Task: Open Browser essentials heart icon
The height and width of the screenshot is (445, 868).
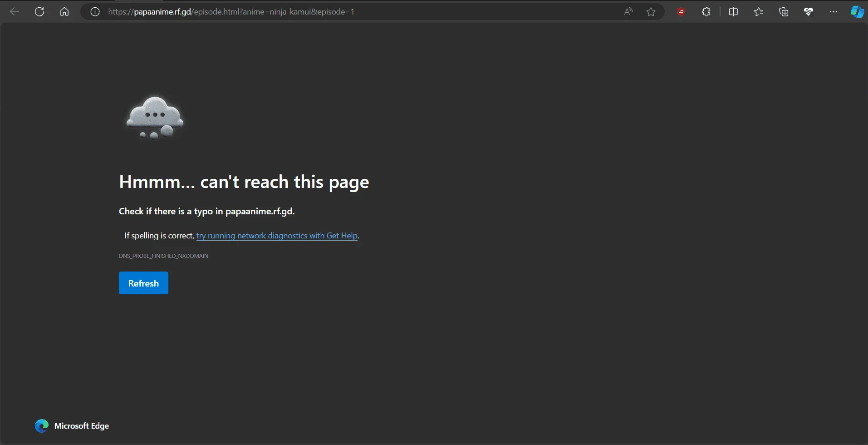Action: tap(809, 12)
